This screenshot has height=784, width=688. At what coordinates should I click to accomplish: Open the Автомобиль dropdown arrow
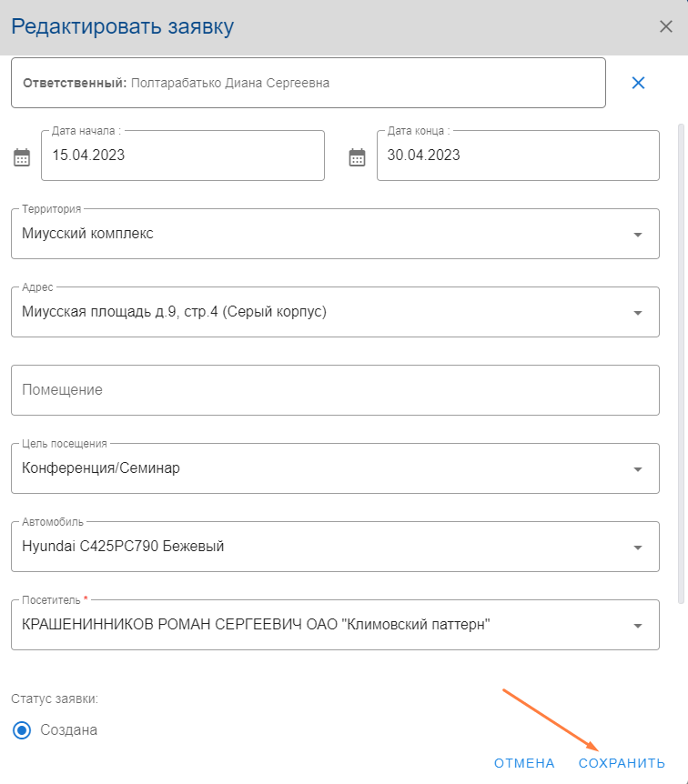tap(638, 548)
